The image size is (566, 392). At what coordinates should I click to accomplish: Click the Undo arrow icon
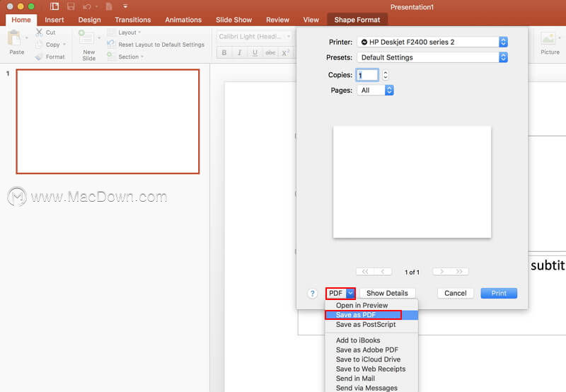pos(86,6)
